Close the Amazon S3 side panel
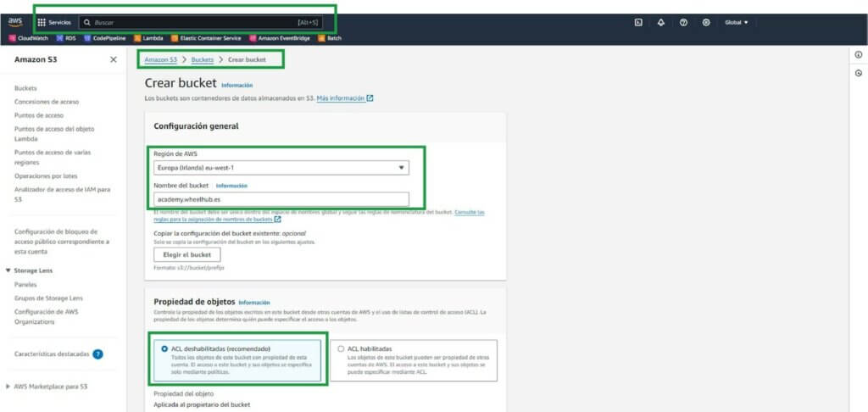The image size is (868, 412). (114, 59)
